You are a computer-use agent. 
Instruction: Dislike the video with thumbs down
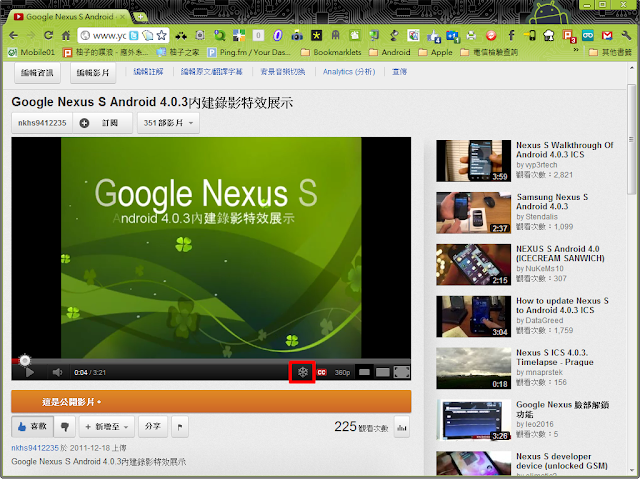[64, 427]
